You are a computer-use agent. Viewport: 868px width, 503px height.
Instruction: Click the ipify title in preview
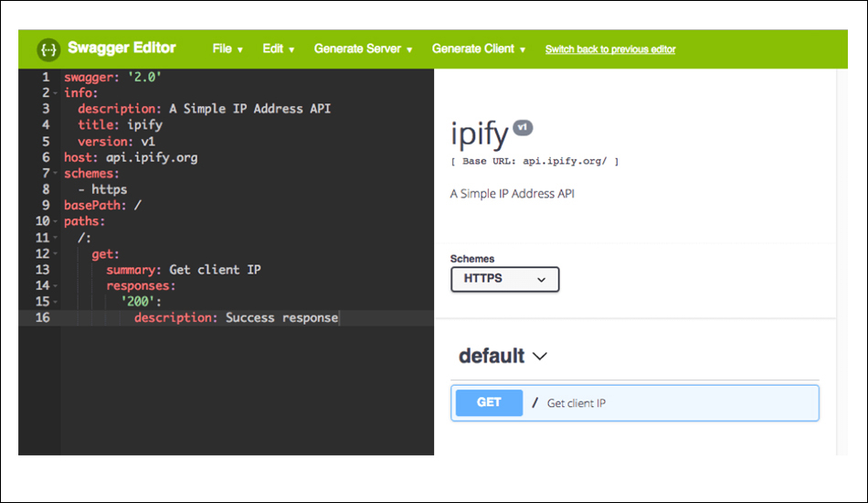click(x=480, y=134)
